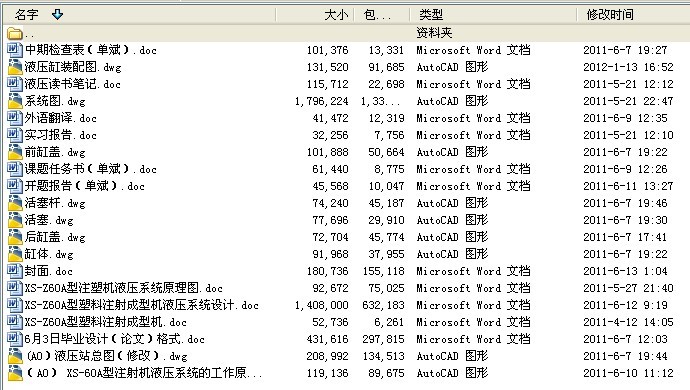Select file name XS-Z60A型注塑机液压系统原理图.doc
Image resolution: width=690 pixels, height=390 pixels.
[x=123, y=288]
